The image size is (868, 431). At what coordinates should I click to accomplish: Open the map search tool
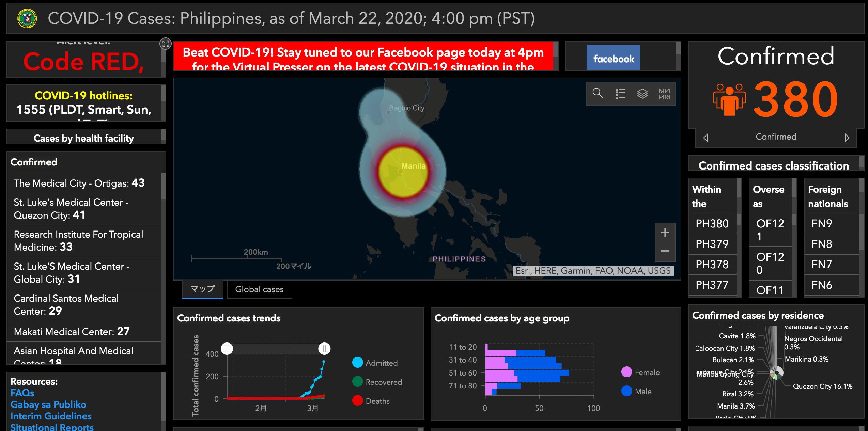pos(598,93)
